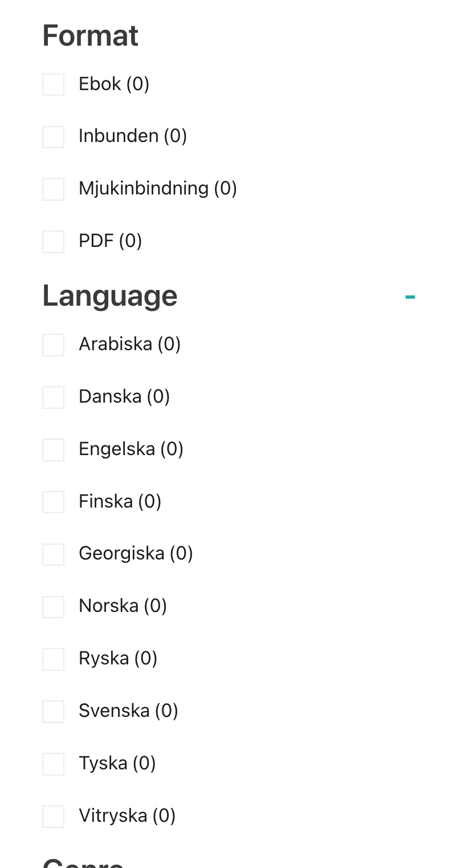
Task: Check the Norska language box
Action: point(53,607)
